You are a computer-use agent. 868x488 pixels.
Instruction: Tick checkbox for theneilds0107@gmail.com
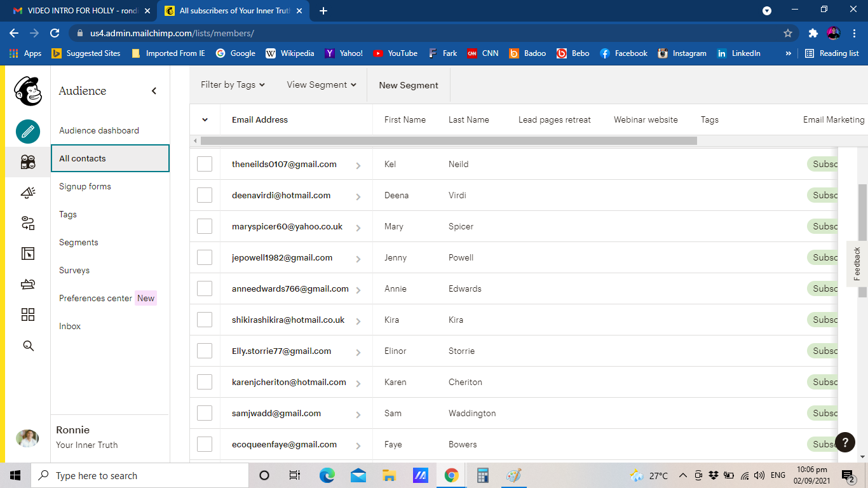(x=205, y=164)
